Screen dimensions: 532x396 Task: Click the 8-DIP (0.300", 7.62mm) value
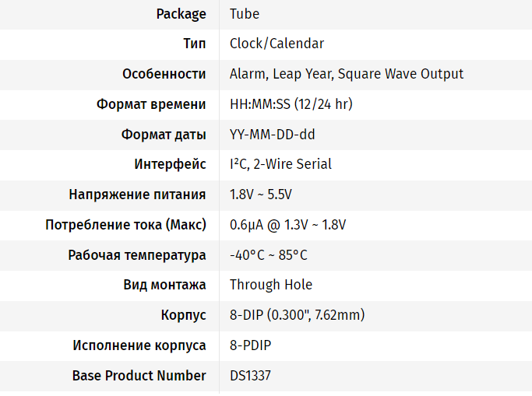click(298, 315)
